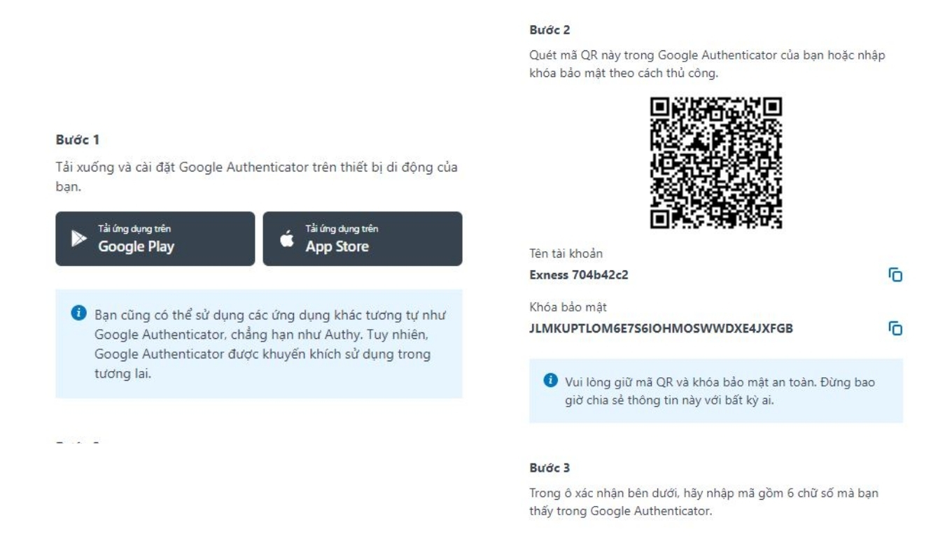The width and height of the screenshot is (945, 560).
Task: Click the account name value Exness 704b42c2
Action: (578, 274)
